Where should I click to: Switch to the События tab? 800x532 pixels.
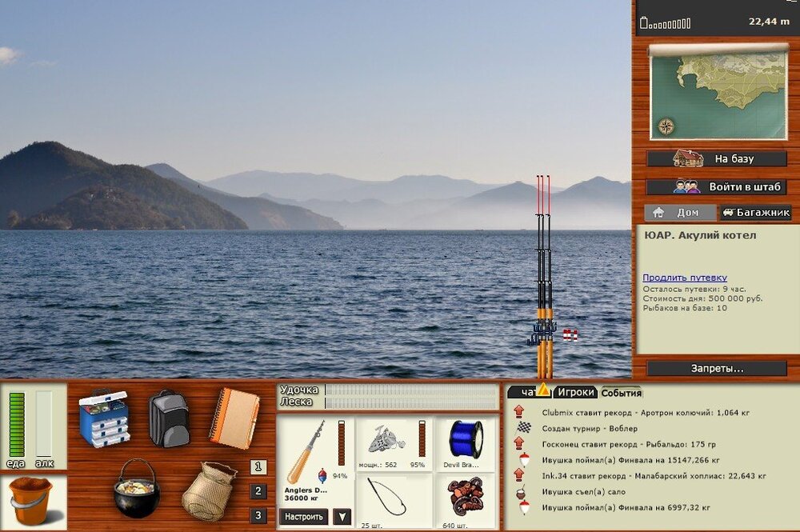(622, 392)
